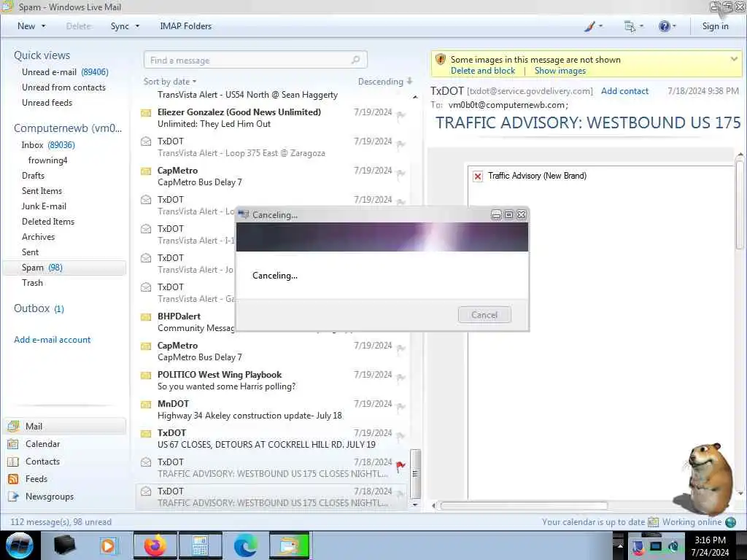Open the Deleted Items folder
Image resolution: width=747 pixels, height=560 pixels.
pos(47,222)
